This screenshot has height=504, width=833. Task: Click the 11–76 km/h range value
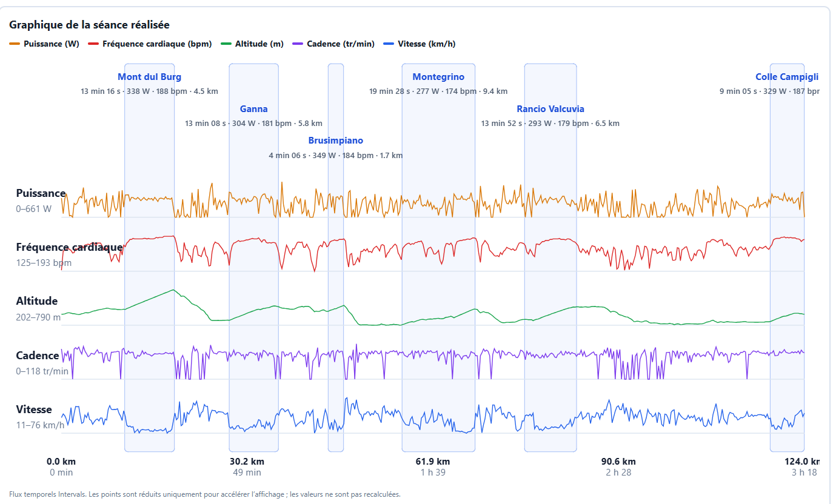point(40,425)
